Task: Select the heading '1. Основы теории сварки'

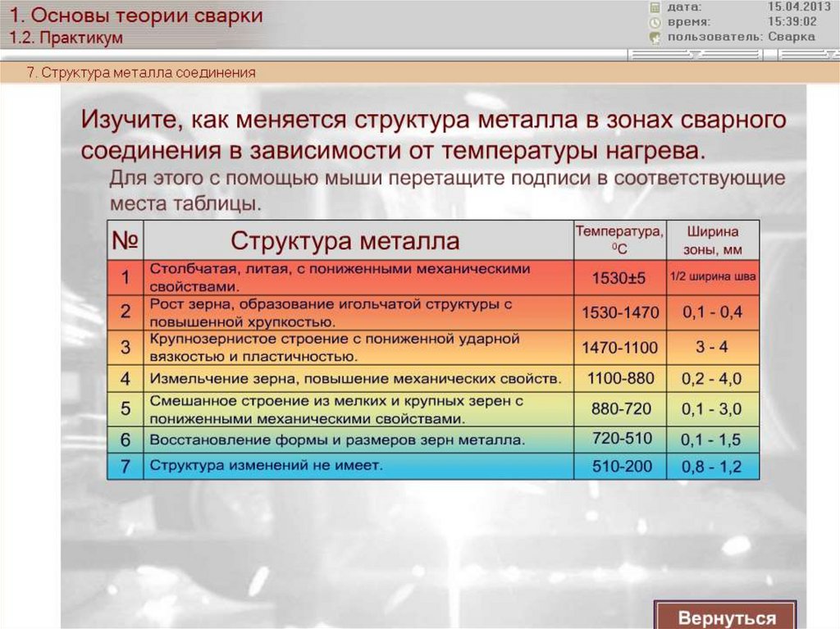Action: coord(136,15)
